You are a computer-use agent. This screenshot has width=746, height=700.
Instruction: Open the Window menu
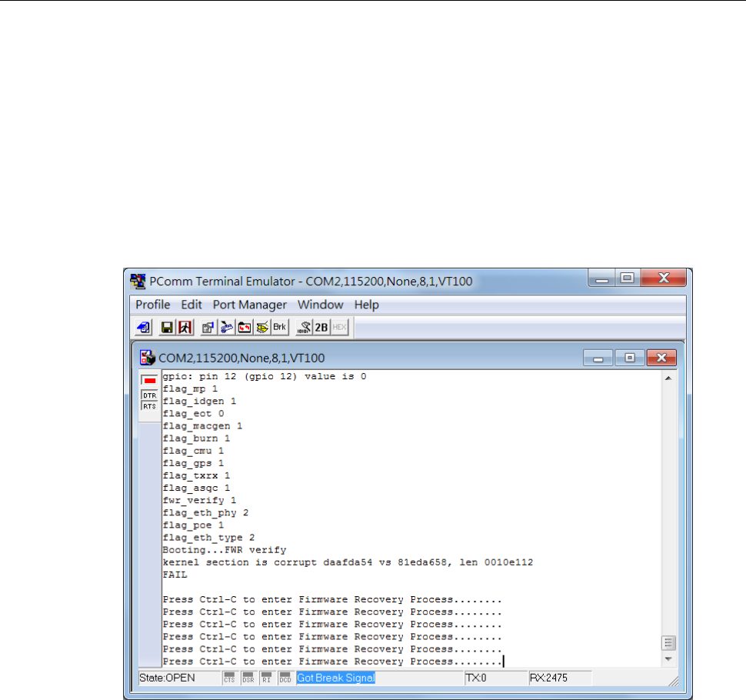pos(320,305)
